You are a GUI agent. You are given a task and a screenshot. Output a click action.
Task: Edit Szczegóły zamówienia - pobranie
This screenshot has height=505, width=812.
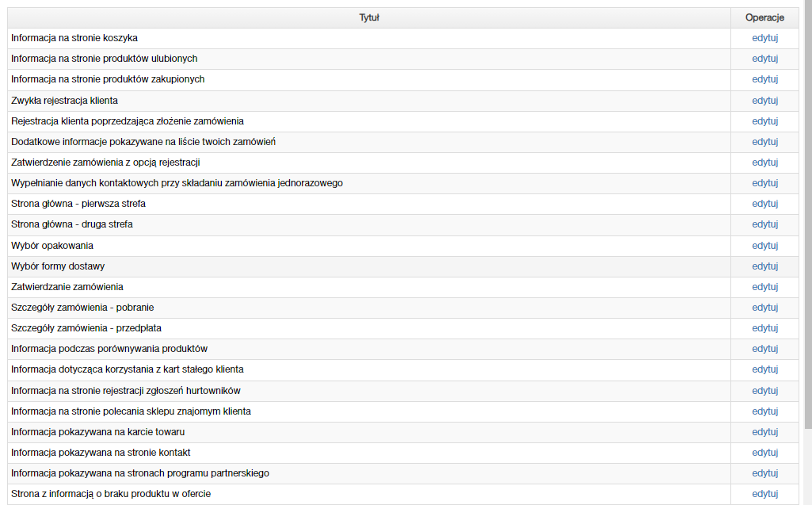tap(765, 308)
